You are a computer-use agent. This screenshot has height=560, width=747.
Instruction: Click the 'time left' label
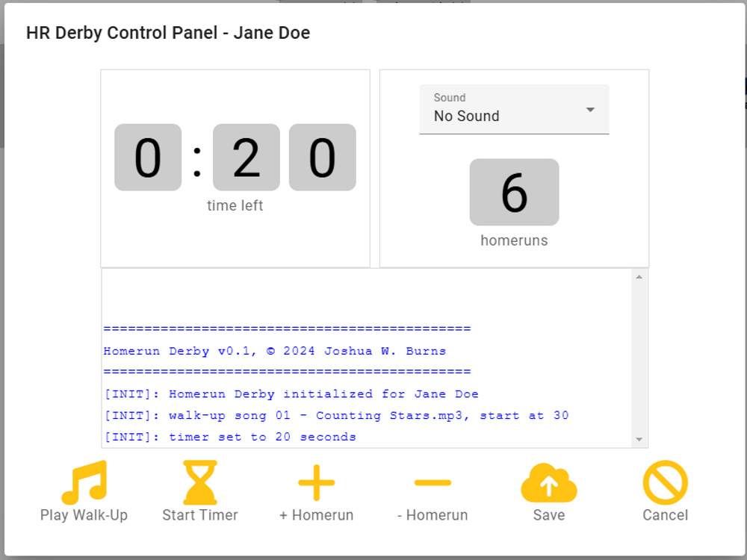[x=235, y=205]
